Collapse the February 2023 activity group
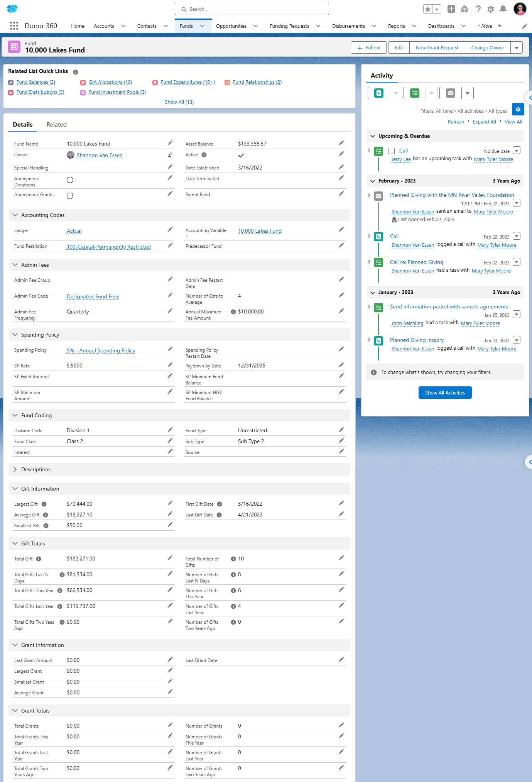Screen dimensions: 532x782 373,181
